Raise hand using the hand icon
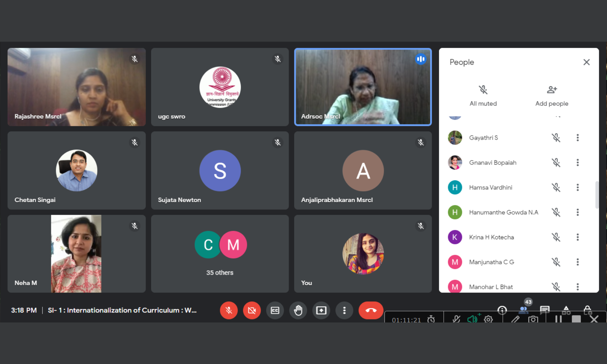This screenshot has width=607, height=364. [x=298, y=310]
